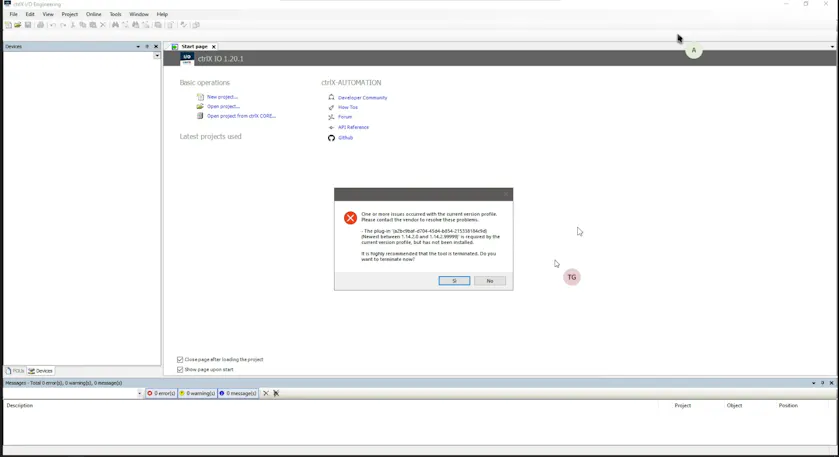This screenshot has height=457, width=839.
Task: Click the clear all messages icon
Action: (276, 393)
